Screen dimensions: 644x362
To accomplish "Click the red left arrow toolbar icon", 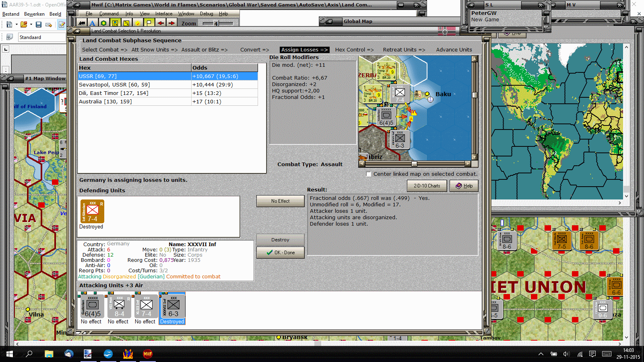I will point(160,23).
